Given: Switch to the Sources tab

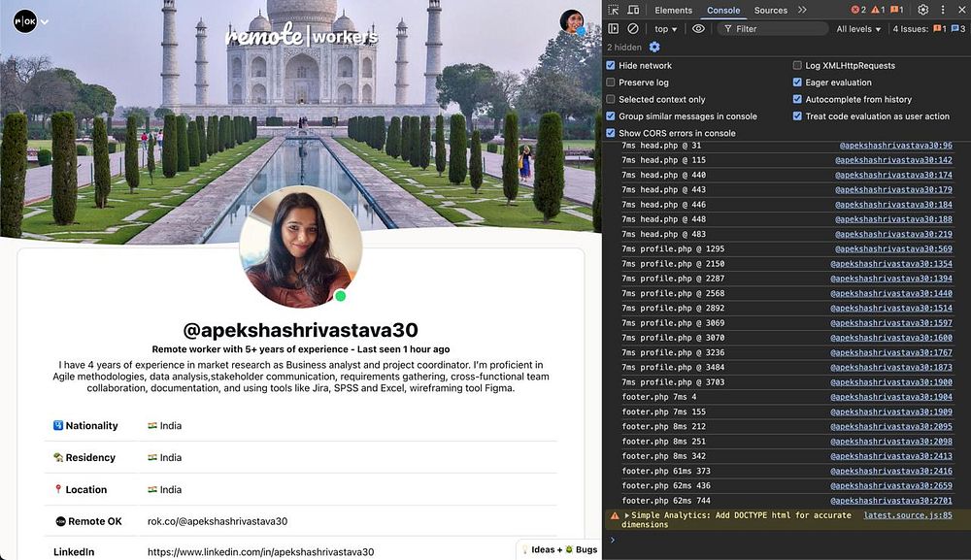Looking at the screenshot, I should [770, 10].
